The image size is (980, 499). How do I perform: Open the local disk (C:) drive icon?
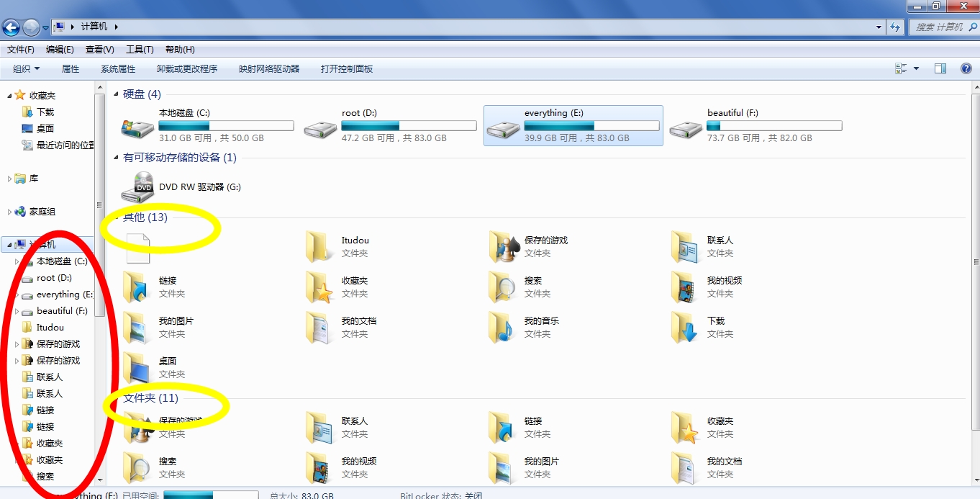click(137, 128)
